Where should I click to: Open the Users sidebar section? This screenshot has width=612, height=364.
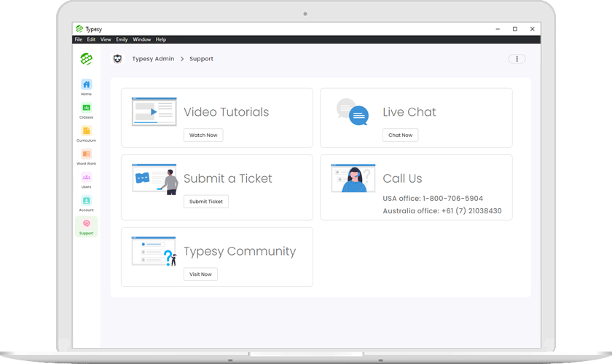(86, 177)
